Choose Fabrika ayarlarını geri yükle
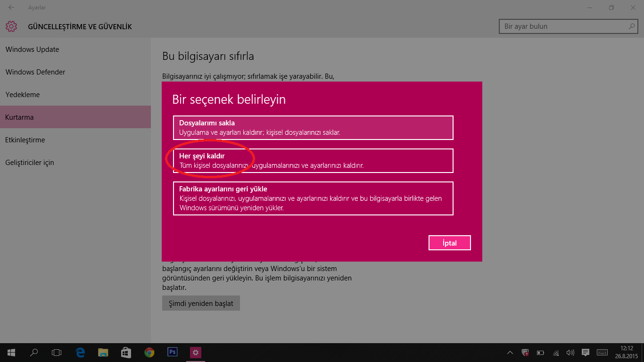This screenshot has width=644, height=362. (313, 198)
